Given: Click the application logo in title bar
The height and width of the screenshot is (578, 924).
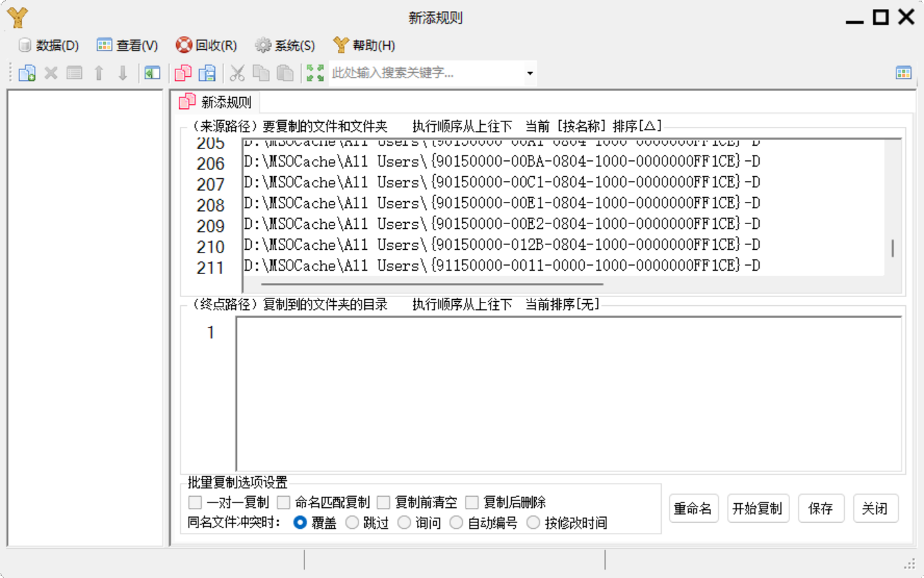Looking at the screenshot, I should point(17,18).
